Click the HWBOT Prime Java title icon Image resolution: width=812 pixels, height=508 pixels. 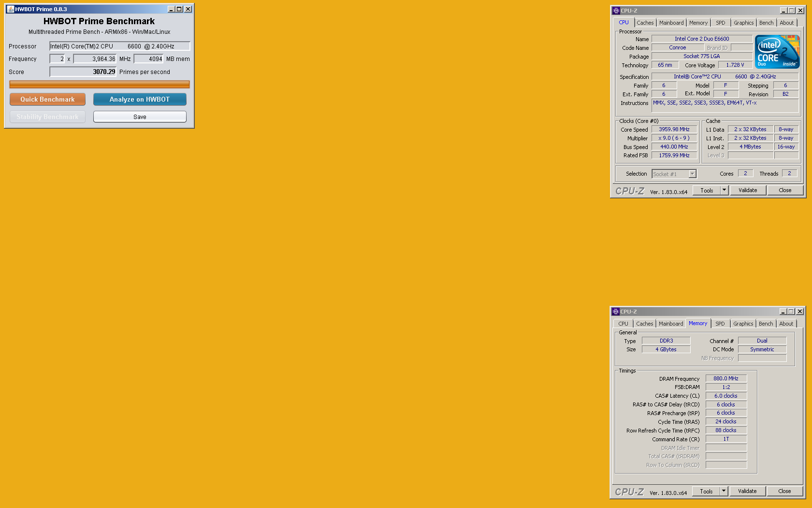(x=10, y=9)
